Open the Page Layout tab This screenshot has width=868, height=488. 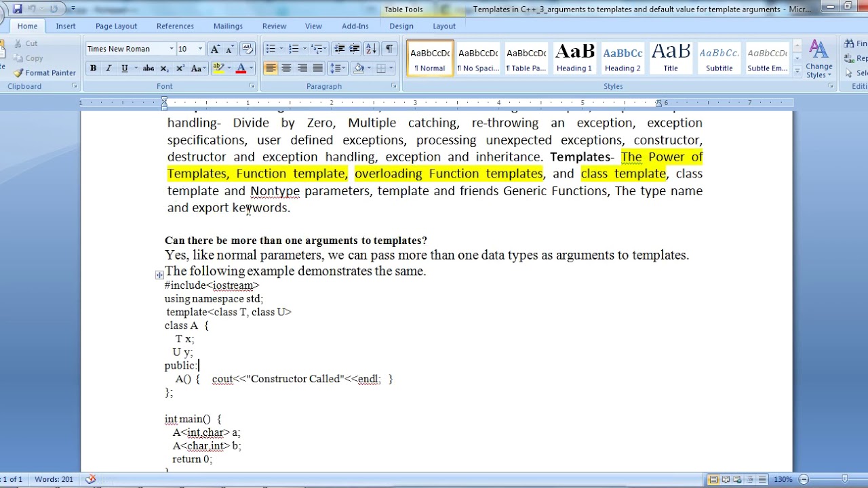(x=116, y=26)
